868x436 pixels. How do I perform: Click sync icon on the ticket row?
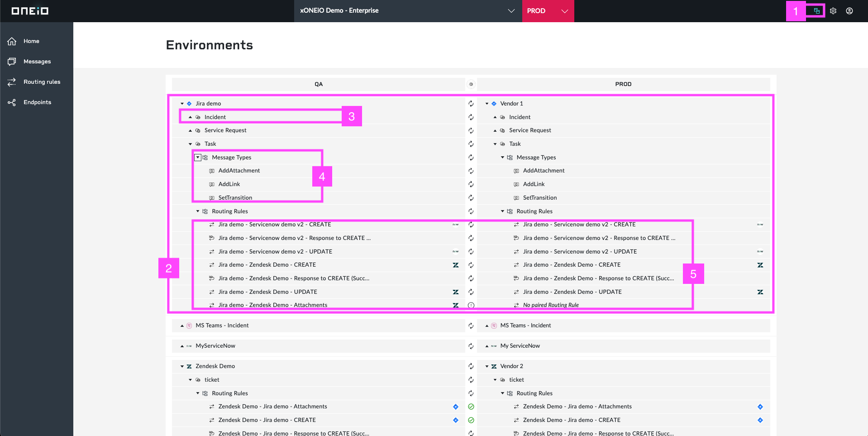click(x=471, y=380)
